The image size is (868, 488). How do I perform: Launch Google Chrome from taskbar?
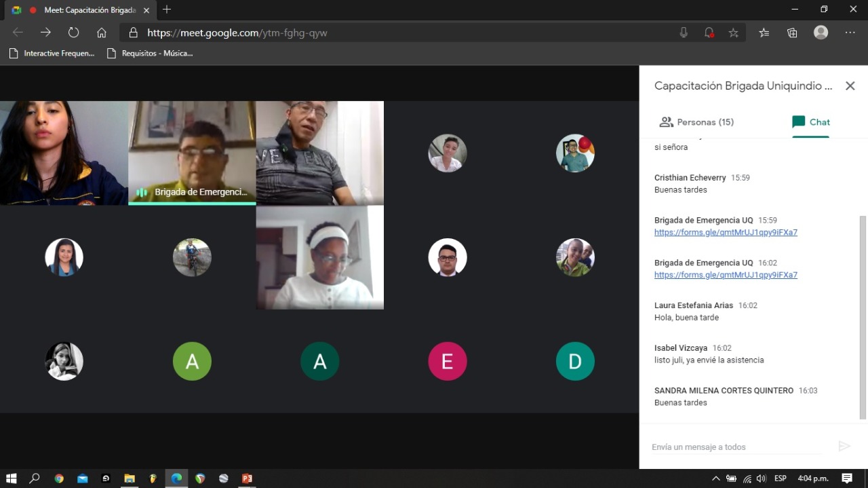point(59,478)
